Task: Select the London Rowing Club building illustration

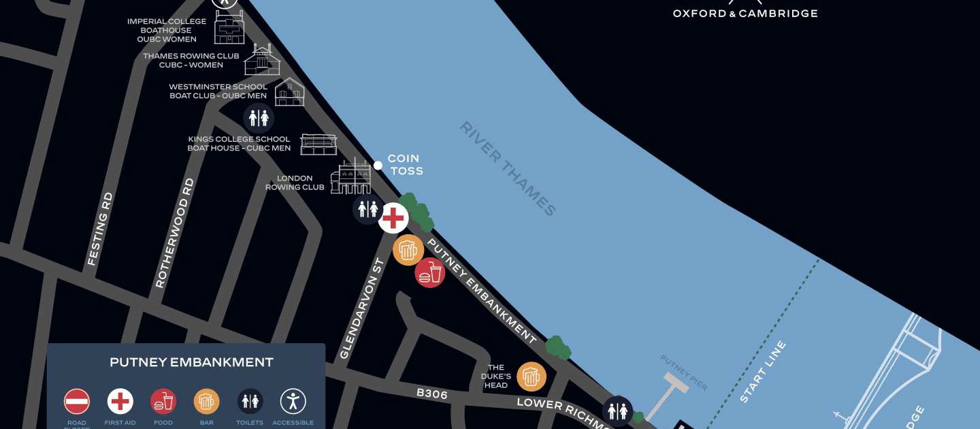Action: coord(351,176)
